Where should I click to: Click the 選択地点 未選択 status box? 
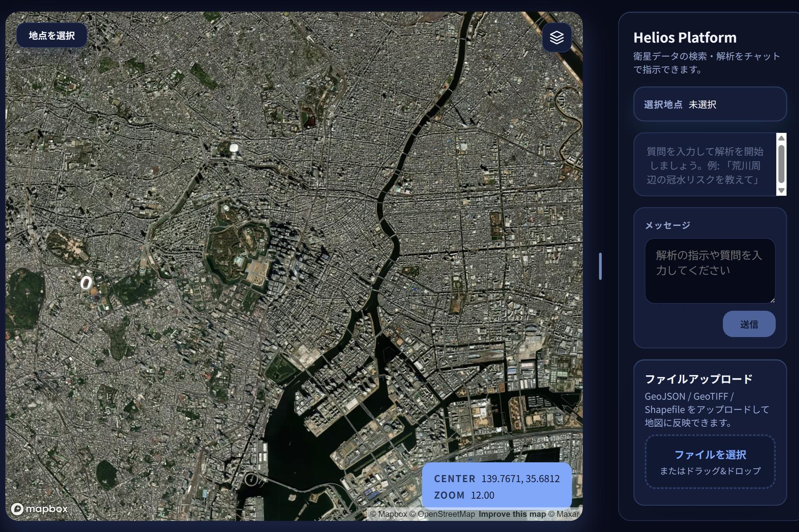point(710,104)
